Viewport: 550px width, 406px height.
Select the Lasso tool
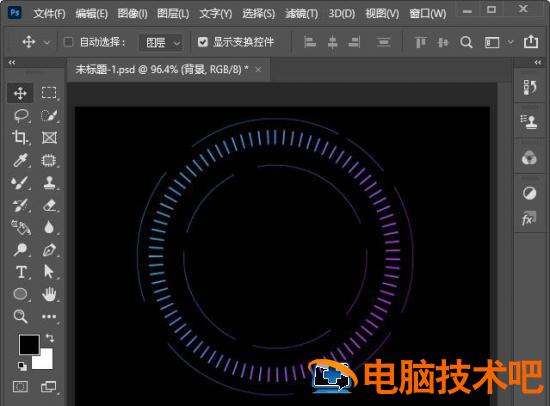click(21, 115)
